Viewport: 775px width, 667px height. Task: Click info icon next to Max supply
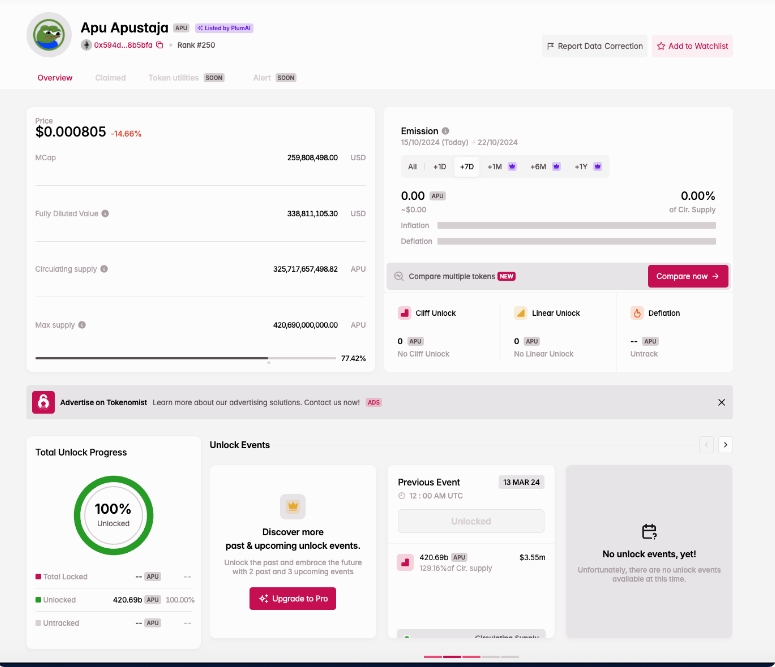click(82, 325)
